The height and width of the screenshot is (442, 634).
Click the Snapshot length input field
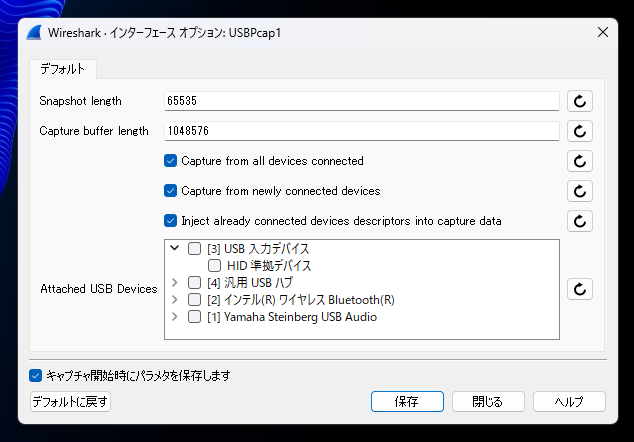pos(361,101)
